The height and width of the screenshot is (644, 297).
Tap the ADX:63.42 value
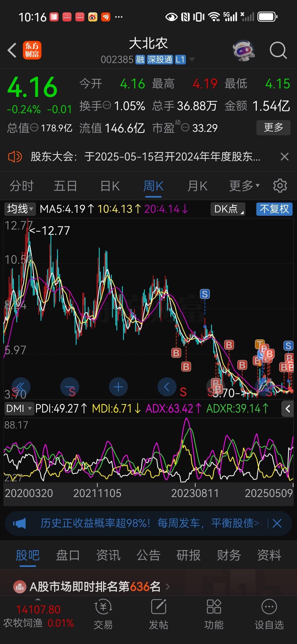(174, 409)
